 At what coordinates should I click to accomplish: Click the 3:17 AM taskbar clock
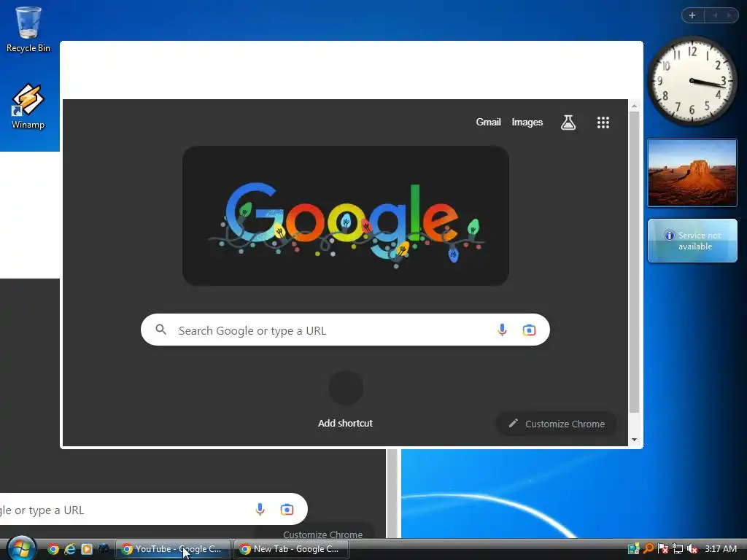coord(721,549)
